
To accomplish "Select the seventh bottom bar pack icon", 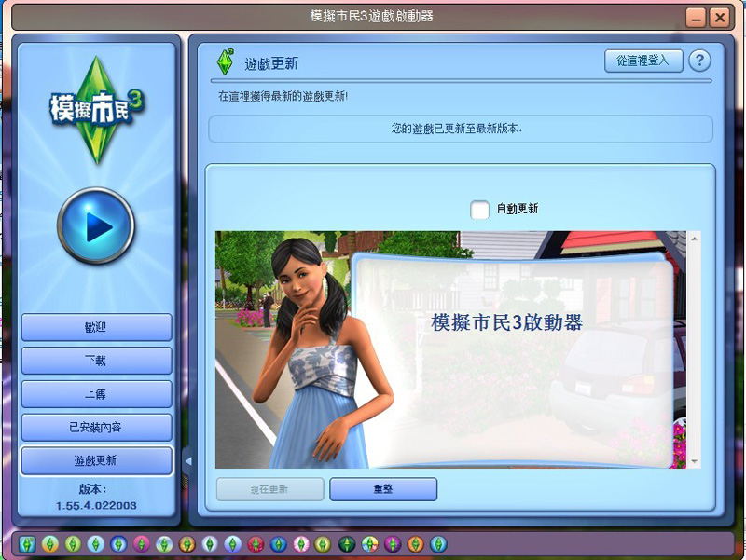I will coord(164,544).
